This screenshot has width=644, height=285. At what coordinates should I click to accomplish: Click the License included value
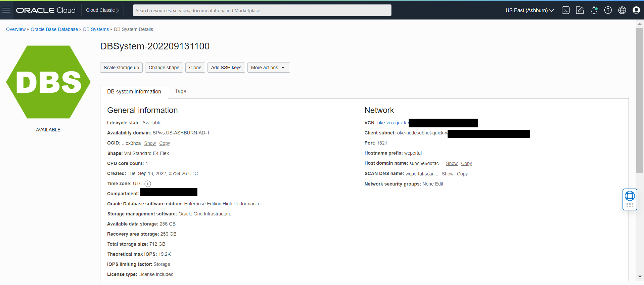tap(156, 274)
